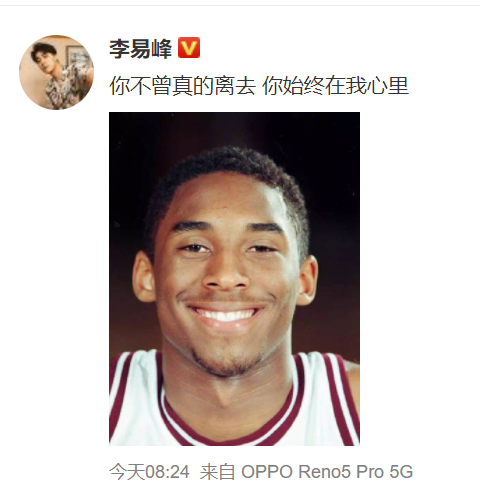Click the maroon jersey collar in the photo
Viewport: 480px width, 503px height.
click(x=230, y=433)
